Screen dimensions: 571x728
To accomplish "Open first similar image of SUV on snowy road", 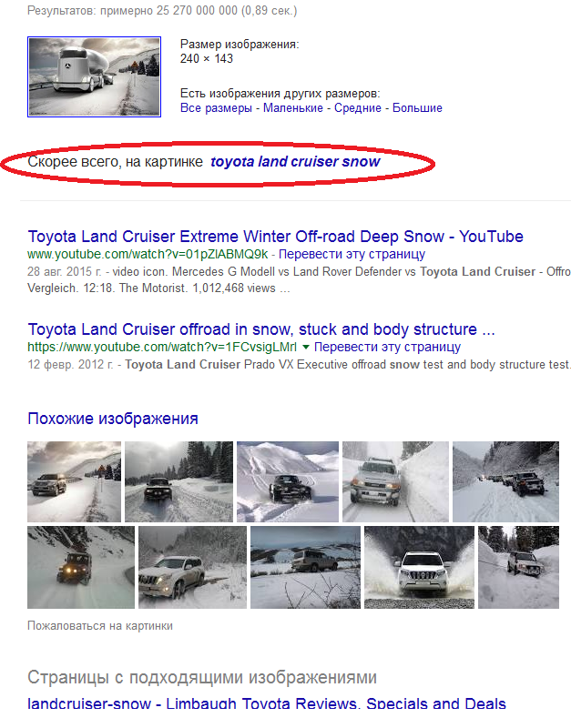I will [74, 481].
